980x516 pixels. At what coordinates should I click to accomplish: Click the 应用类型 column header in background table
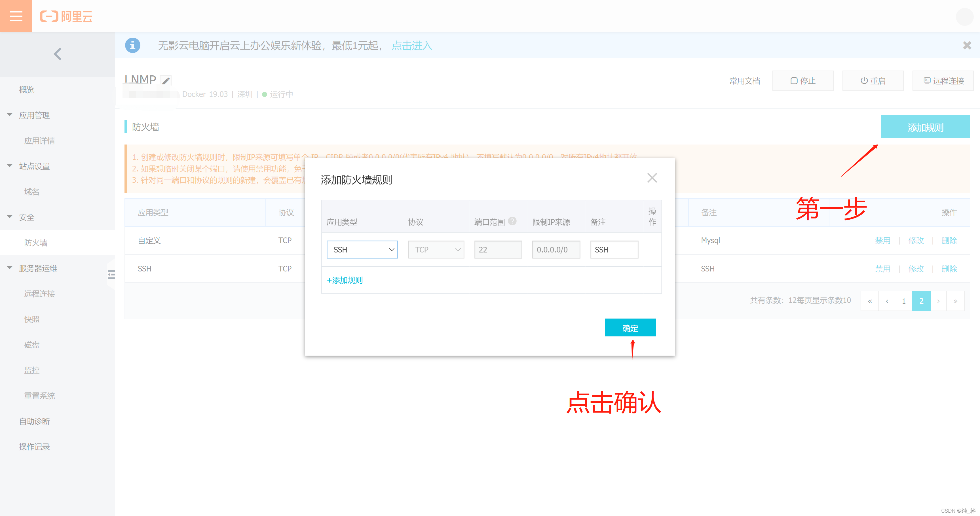coord(153,212)
